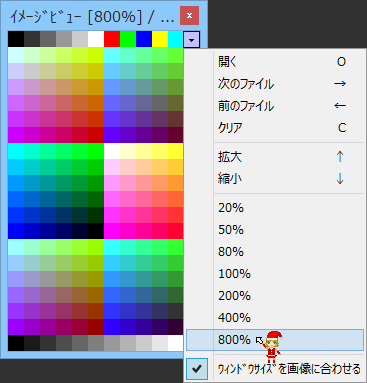
Task: Pick the red swatch in top row
Action: (112, 39)
